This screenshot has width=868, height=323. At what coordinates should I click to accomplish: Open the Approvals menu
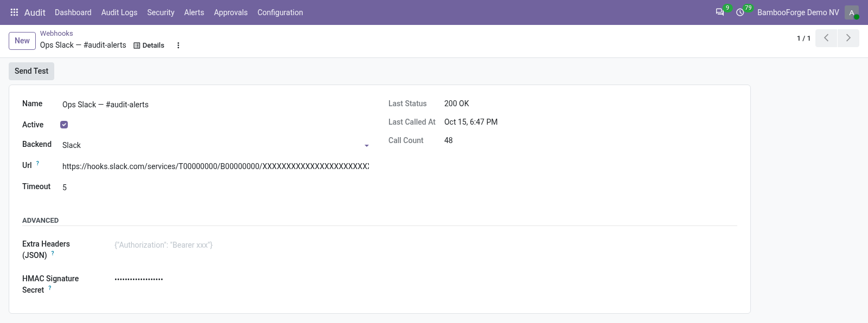231,12
